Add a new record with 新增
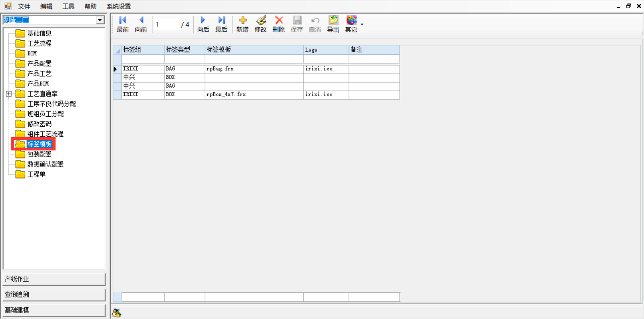The height and width of the screenshot is (319, 644). [x=242, y=24]
